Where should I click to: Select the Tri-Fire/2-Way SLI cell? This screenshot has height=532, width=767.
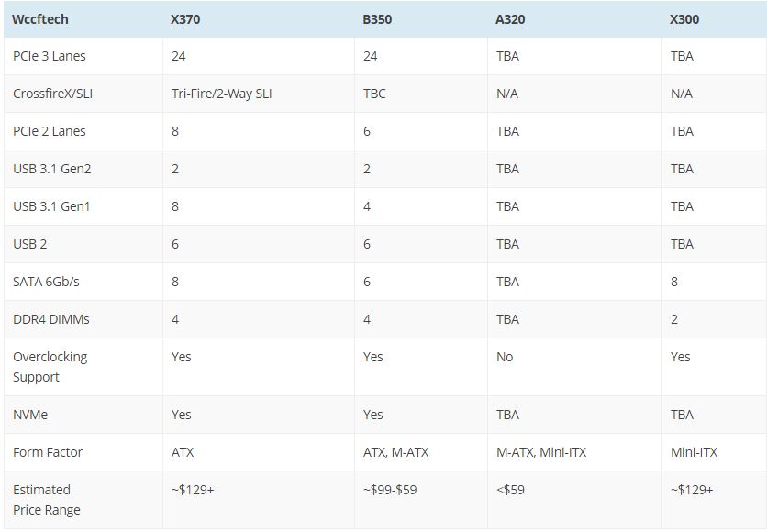point(221,94)
